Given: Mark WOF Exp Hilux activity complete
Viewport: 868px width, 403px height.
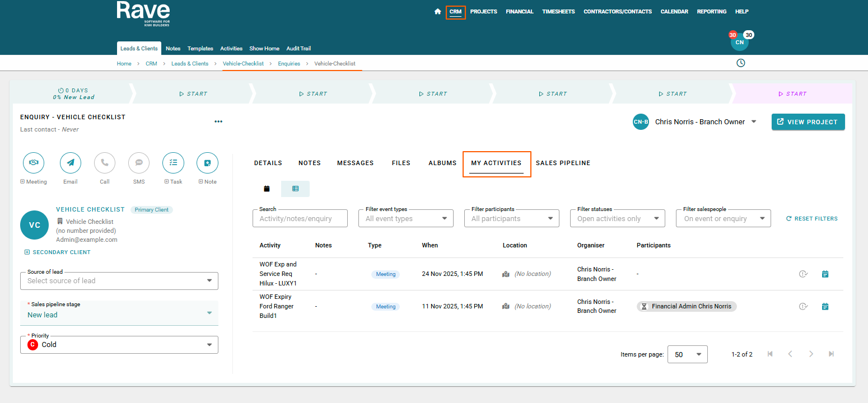Looking at the screenshot, I should click(803, 274).
